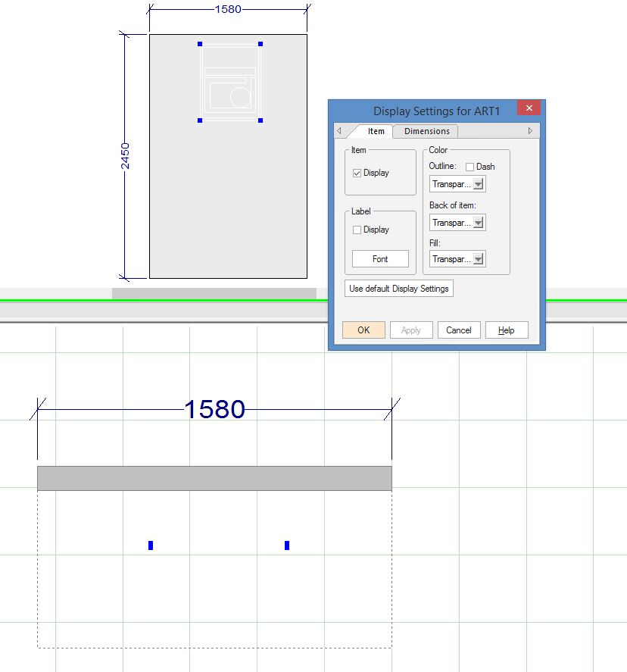Select the left blue handle in plan view

[x=151, y=545]
